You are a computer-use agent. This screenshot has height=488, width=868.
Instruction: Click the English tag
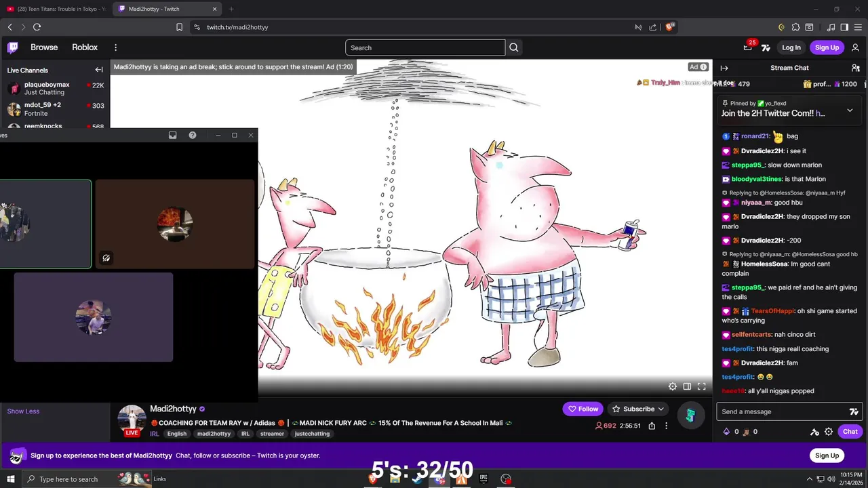(177, 434)
